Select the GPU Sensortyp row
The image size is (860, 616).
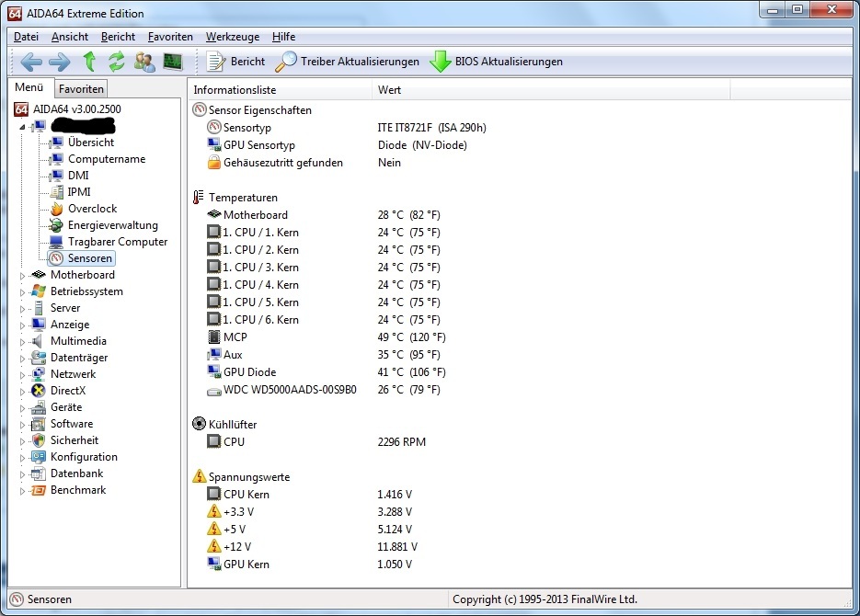click(338, 145)
